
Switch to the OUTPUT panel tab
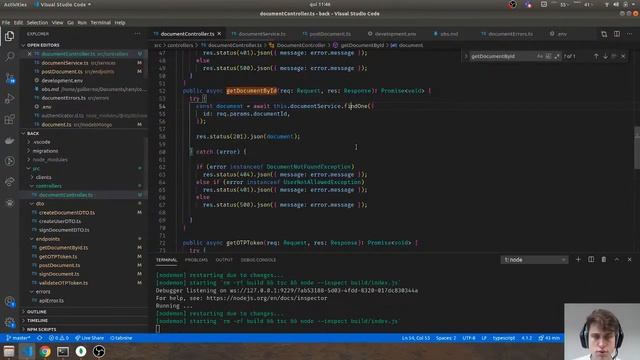click(x=224, y=260)
